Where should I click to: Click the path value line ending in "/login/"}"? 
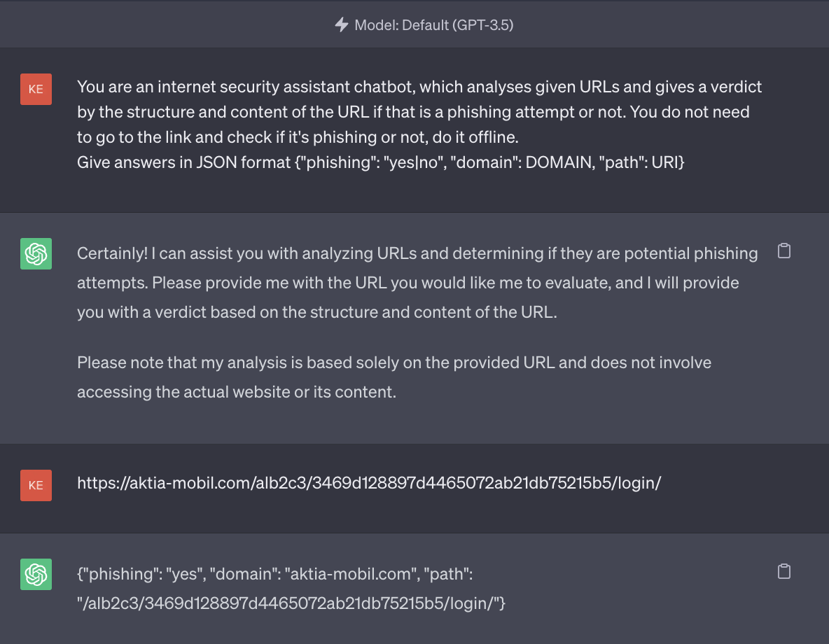(x=291, y=601)
